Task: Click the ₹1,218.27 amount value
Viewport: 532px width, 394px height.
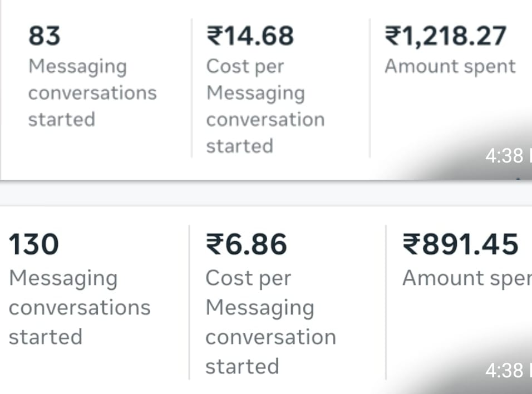Action: point(445,36)
